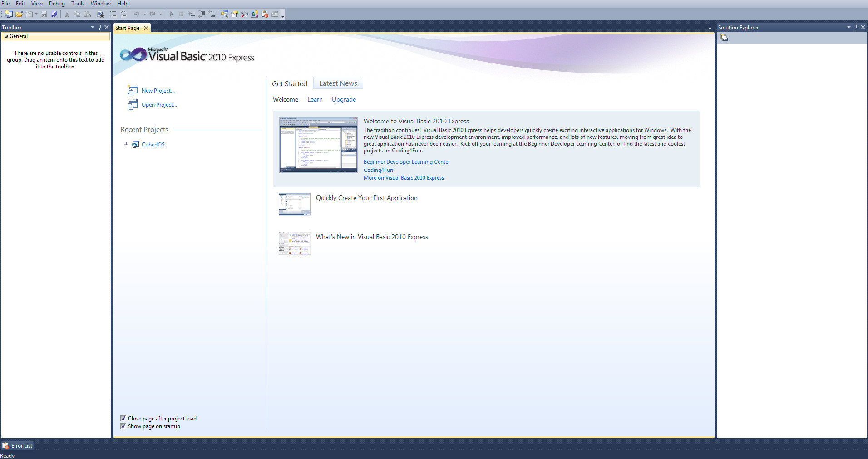Open active documents dropdown list

click(x=710, y=28)
